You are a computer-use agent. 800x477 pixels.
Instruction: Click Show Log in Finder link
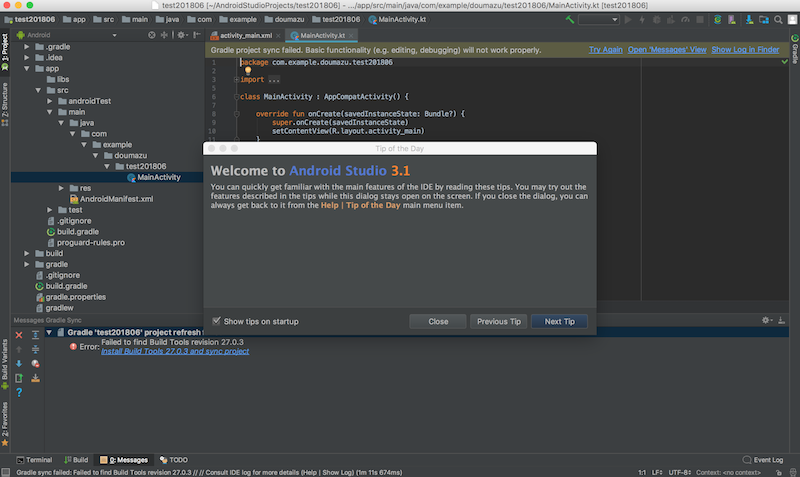[x=745, y=49]
